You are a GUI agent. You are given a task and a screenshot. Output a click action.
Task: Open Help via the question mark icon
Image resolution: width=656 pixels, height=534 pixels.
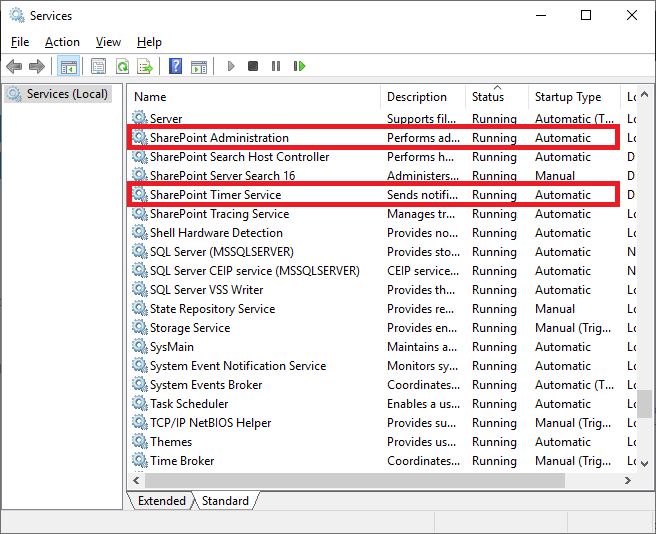tap(175, 66)
